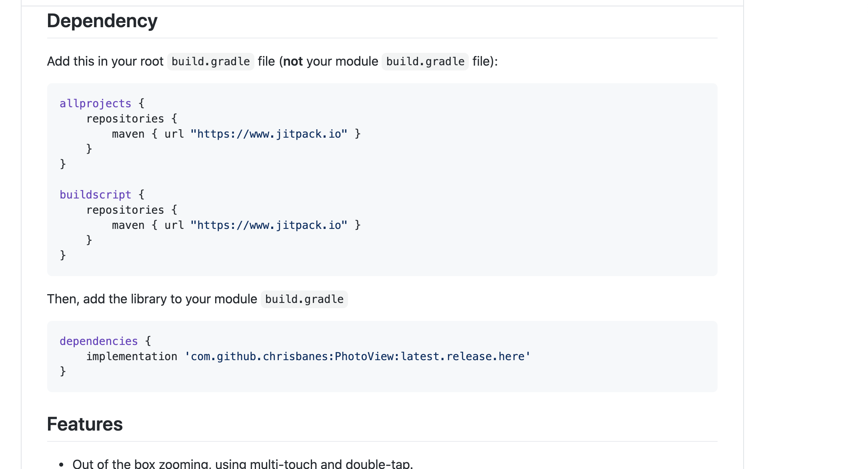The width and height of the screenshot is (868, 469).
Task: Click the jitpack URL under buildscript
Action: pos(269,225)
